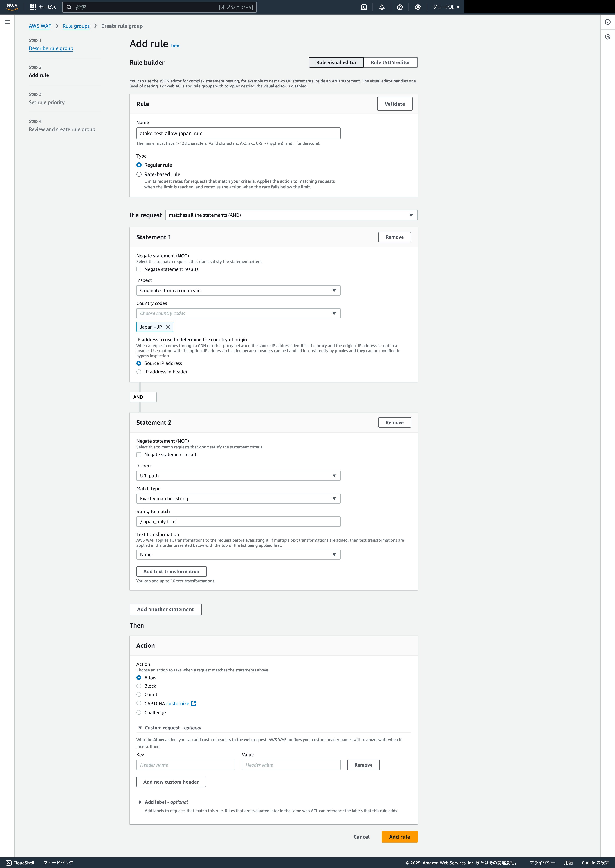Choose Source IP address option

click(139, 363)
